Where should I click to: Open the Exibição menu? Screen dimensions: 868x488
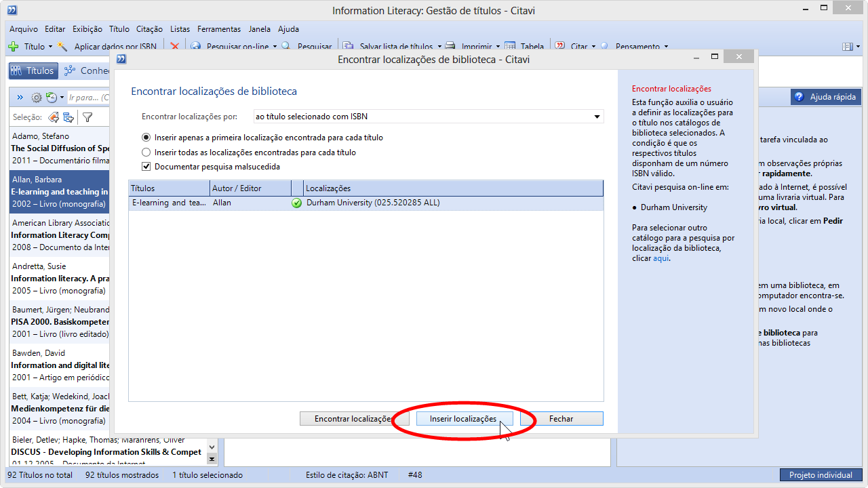coord(87,29)
